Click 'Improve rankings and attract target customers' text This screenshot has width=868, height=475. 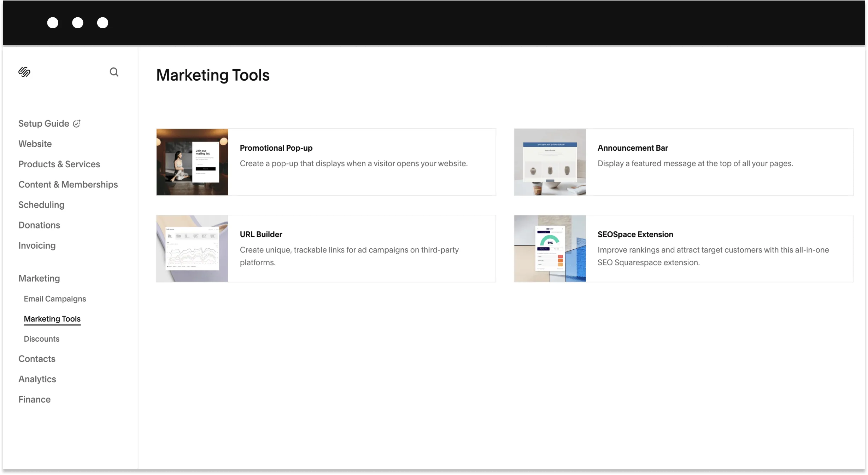(x=713, y=256)
